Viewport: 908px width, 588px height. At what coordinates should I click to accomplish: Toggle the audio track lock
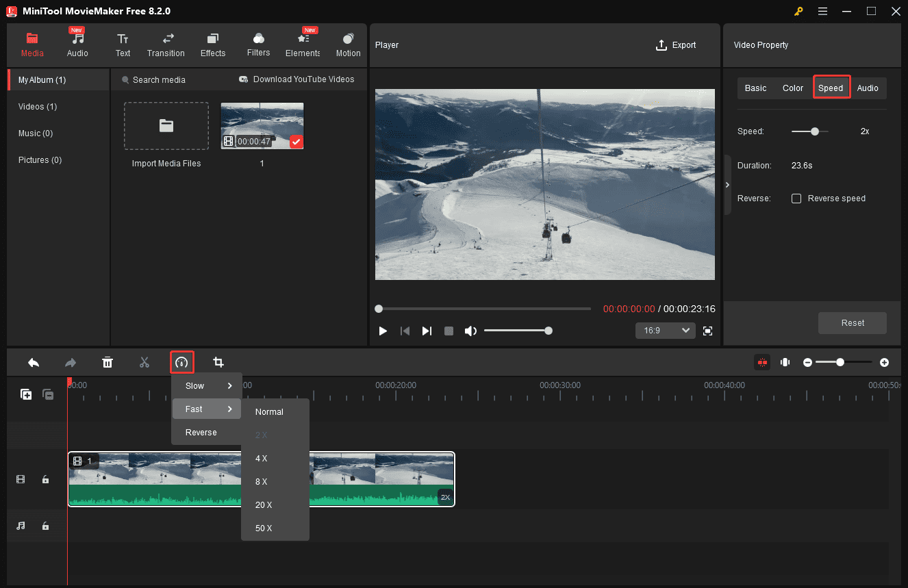(45, 526)
